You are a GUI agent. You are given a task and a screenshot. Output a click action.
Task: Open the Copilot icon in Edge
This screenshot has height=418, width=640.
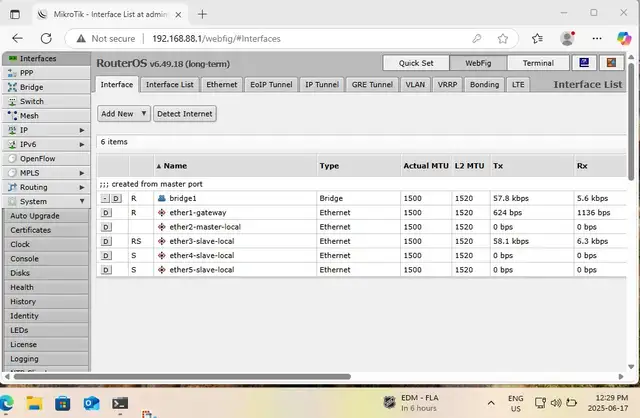(624, 38)
